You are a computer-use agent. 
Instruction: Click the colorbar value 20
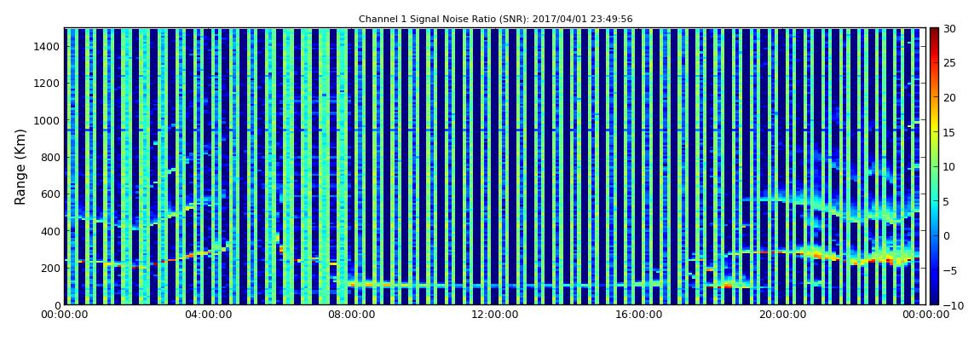click(x=950, y=97)
